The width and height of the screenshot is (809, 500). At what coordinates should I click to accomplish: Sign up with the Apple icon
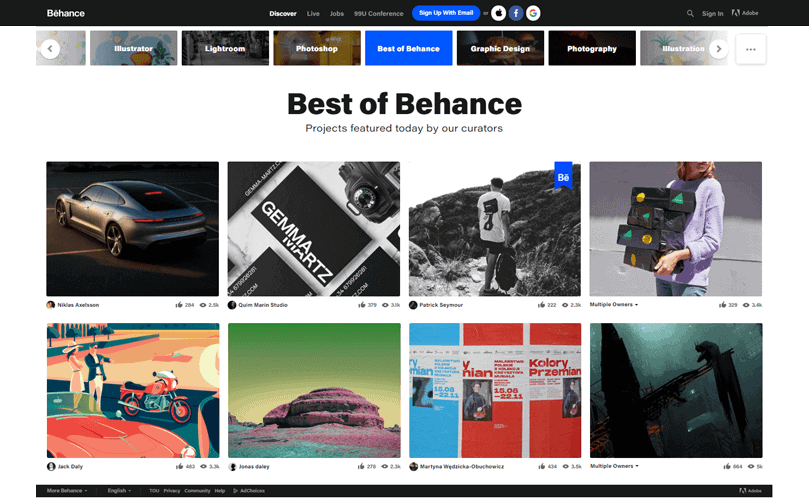(x=498, y=13)
